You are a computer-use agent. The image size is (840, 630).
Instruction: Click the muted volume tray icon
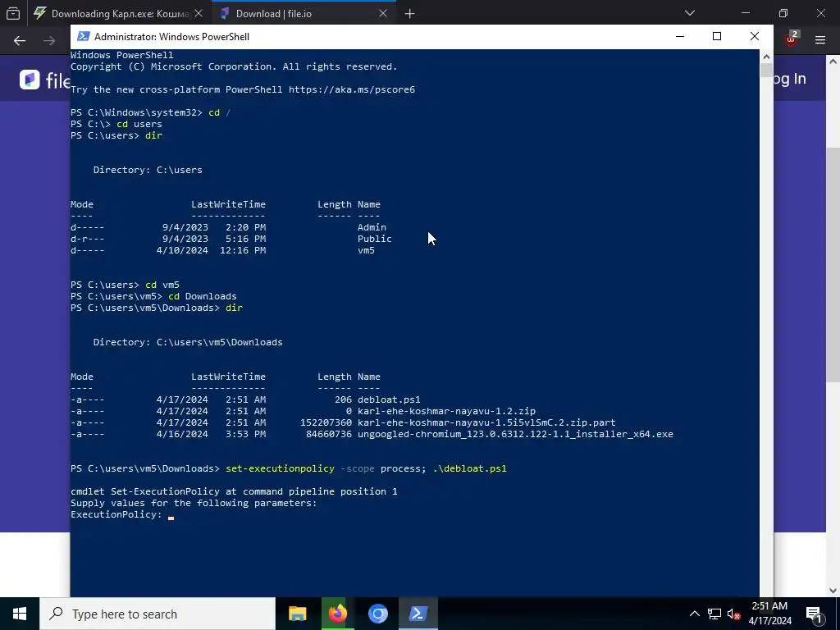click(x=733, y=614)
